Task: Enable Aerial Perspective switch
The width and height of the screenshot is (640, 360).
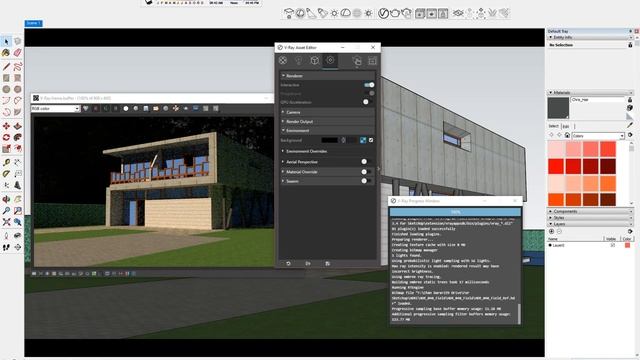Action: coord(366,162)
